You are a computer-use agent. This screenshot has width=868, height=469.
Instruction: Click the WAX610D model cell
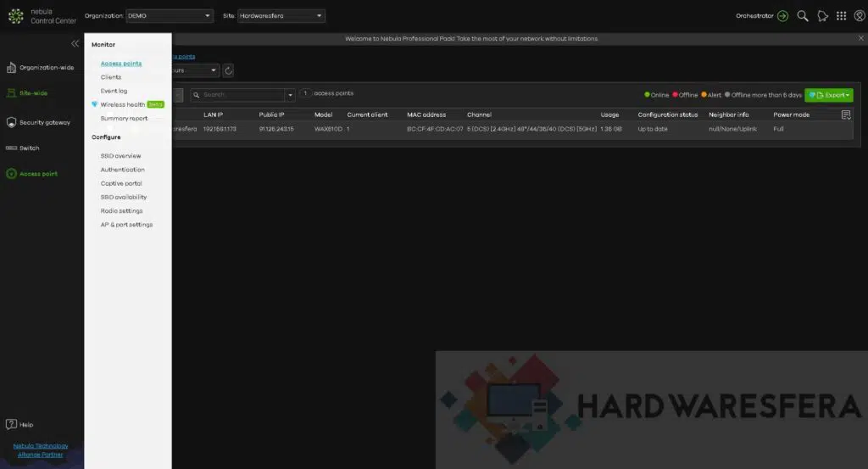(x=328, y=129)
